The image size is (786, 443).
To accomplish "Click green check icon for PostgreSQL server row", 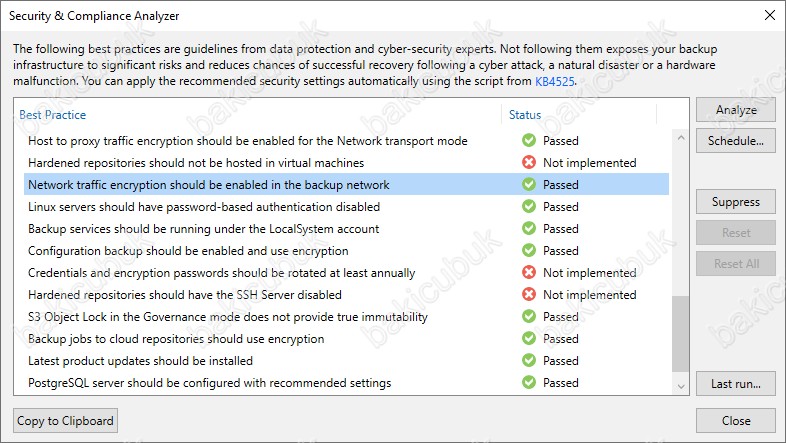I will pyautogui.click(x=529, y=382).
